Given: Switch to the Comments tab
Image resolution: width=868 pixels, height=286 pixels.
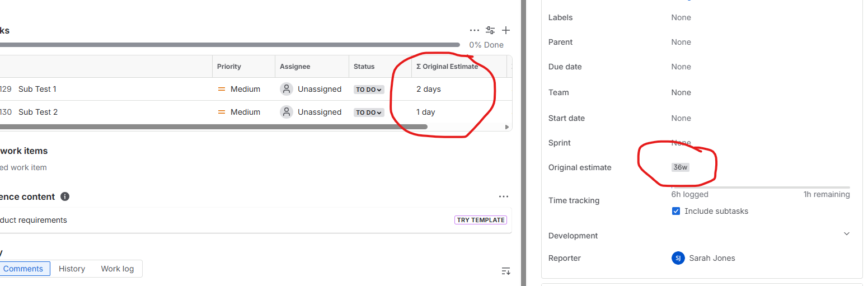Looking at the screenshot, I should click(23, 269).
